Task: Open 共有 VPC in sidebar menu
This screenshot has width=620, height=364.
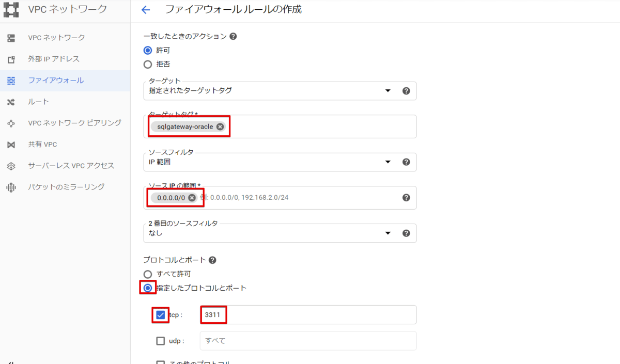Action: 65,145
